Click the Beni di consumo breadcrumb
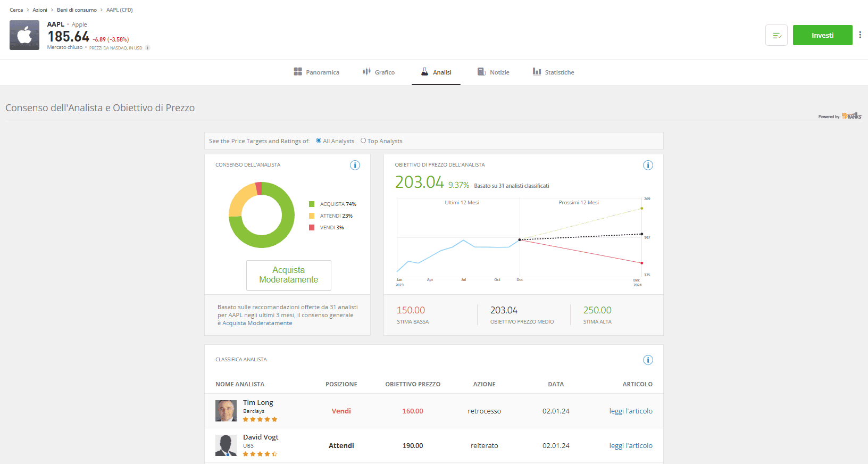The image size is (868, 464). pyautogui.click(x=77, y=10)
